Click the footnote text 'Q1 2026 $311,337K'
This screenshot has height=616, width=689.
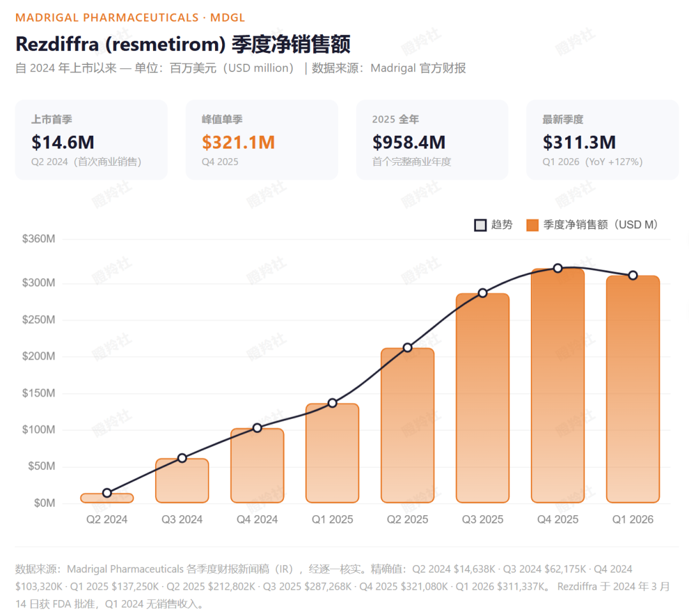click(x=500, y=587)
